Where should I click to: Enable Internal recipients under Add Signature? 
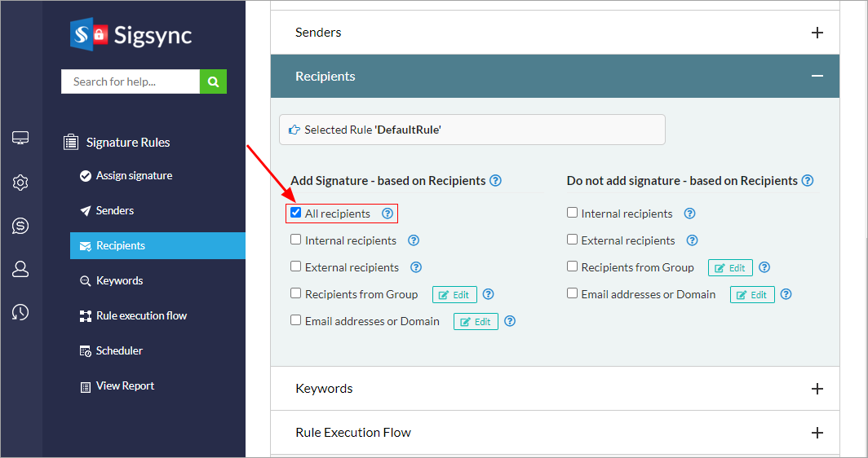296,240
